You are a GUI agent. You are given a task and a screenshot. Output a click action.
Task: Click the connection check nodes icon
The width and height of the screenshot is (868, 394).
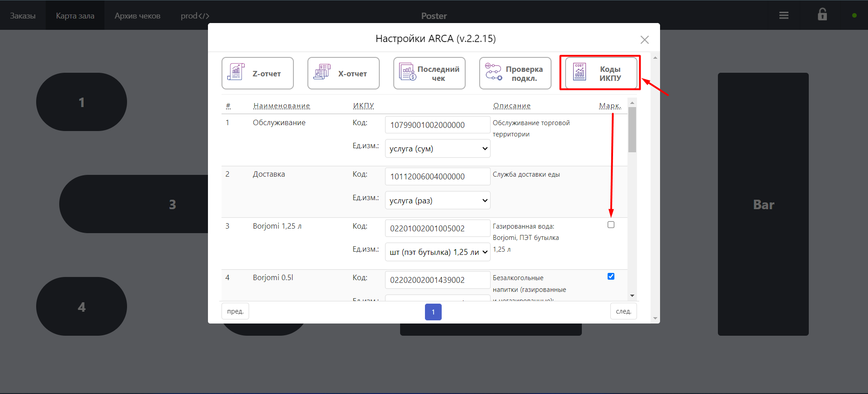tap(493, 71)
